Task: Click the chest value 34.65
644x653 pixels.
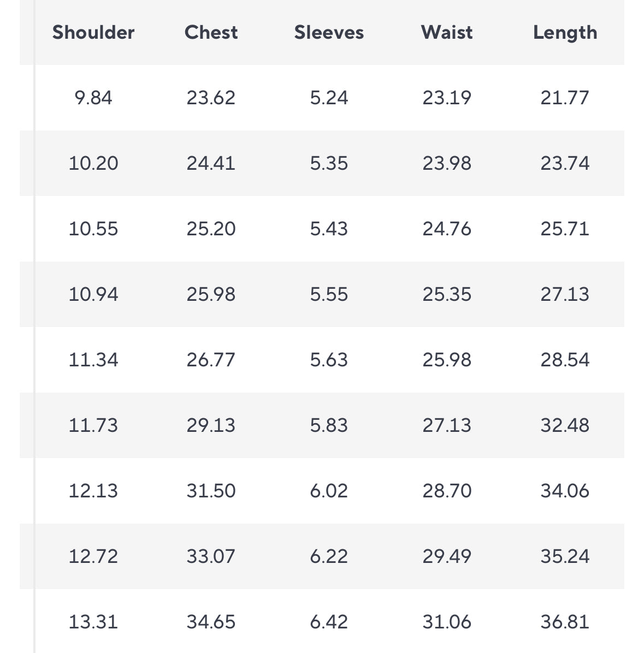Action: [x=211, y=622]
